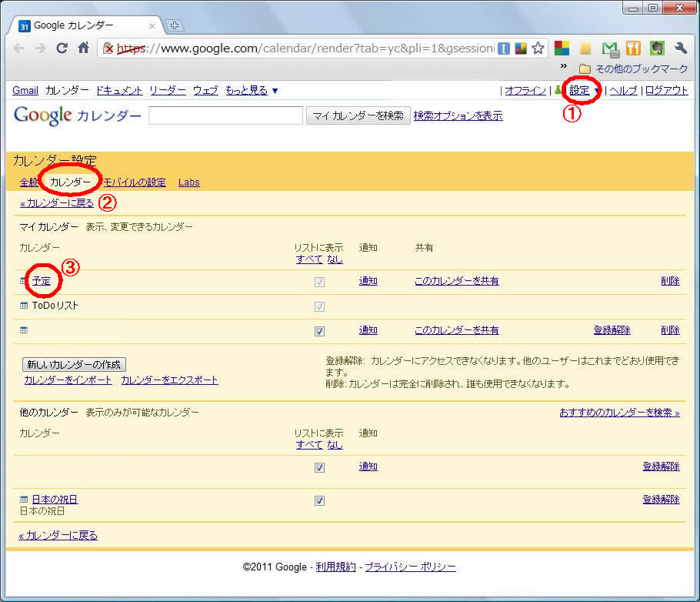The height and width of the screenshot is (602, 700).
Task: Open the 日本の祝日 calendar link
Action: [55, 500]
